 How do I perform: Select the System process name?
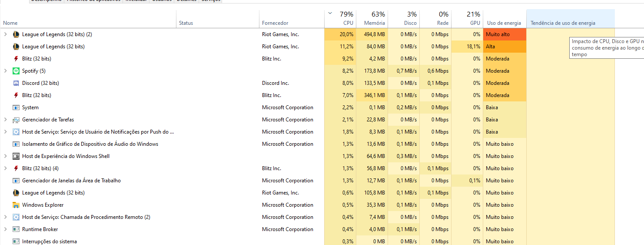pos(30,107)
